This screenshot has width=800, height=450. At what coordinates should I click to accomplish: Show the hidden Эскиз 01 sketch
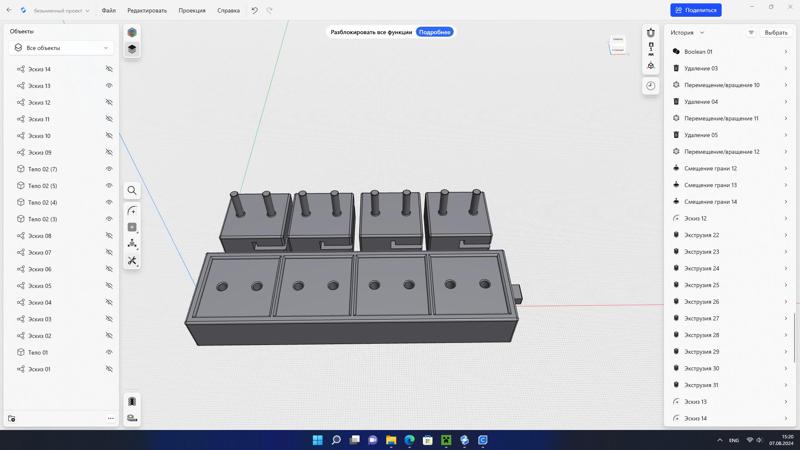click(109, 369)
